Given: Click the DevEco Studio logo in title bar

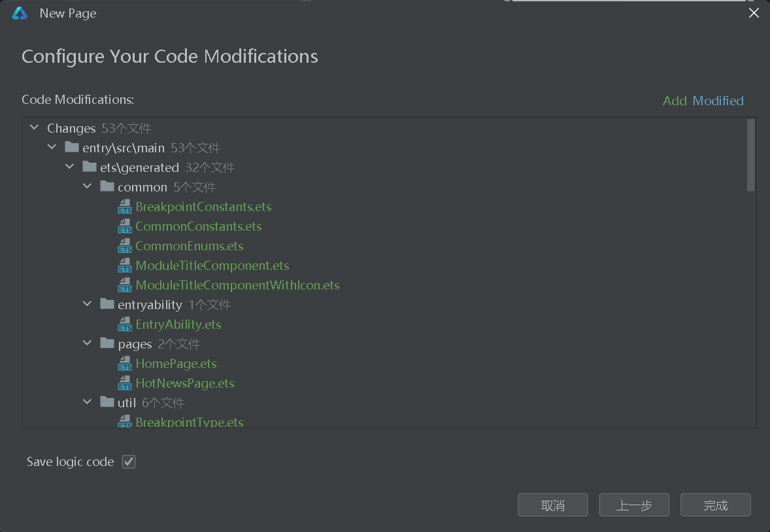Looking at the screenshot, I should (x=20, y=13).
